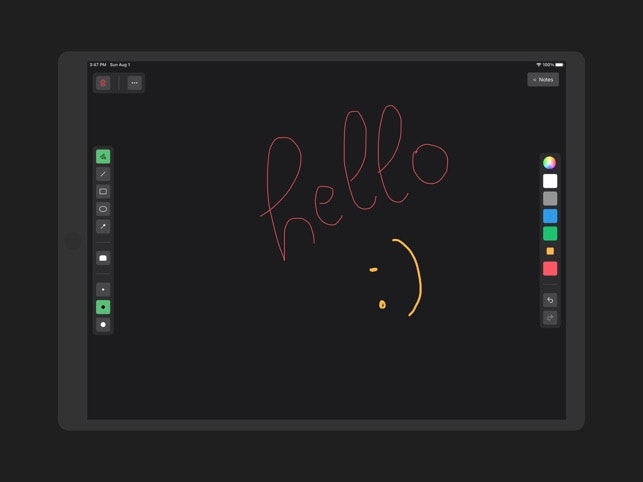The width and height of the screenshot is (643, 482).
Task: Redo the undone stroke
Action: 550,318
